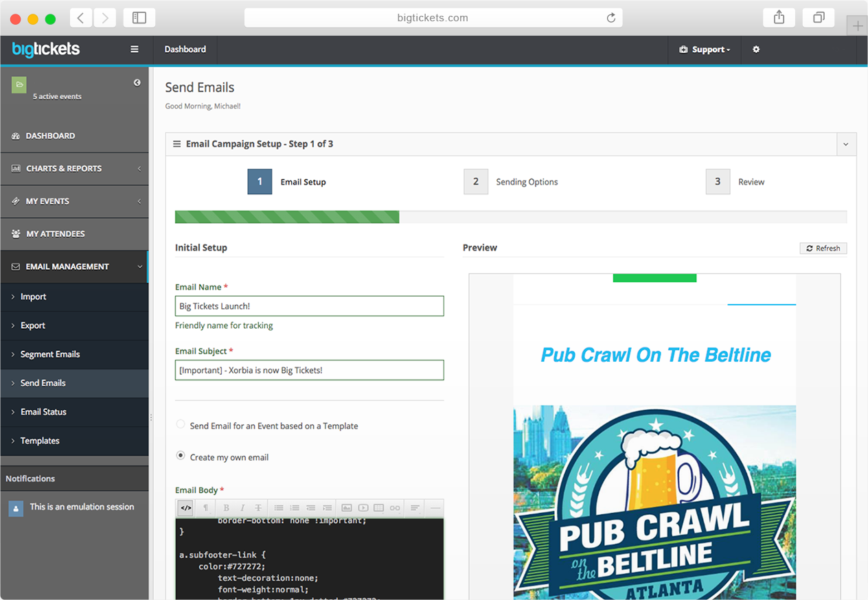Viewport: 868px width, 600px height.
Task: Collapse the Email Campaign Setup panel
Action: coord(846,144)
